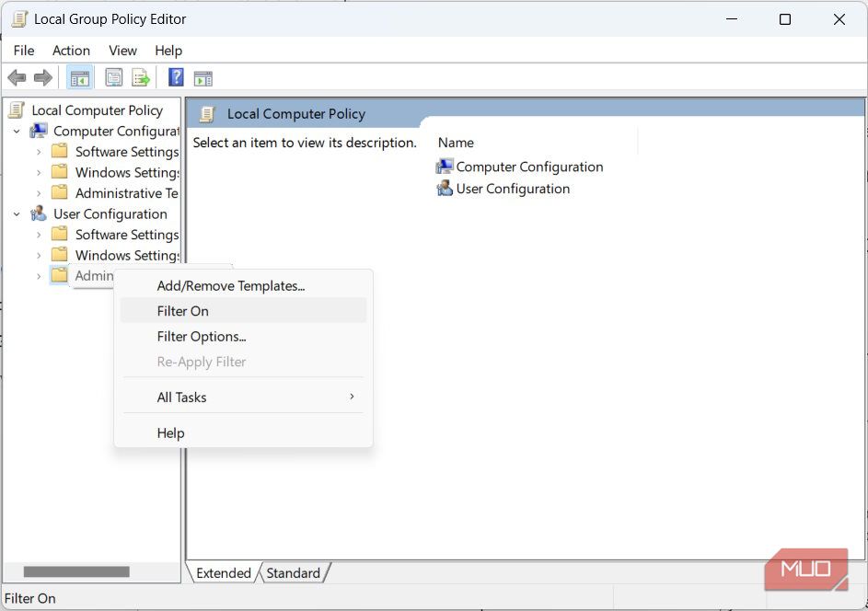Open the Help menu in menu bar
The height and width of the screenshot is (611, 868).
pos(168,51)
